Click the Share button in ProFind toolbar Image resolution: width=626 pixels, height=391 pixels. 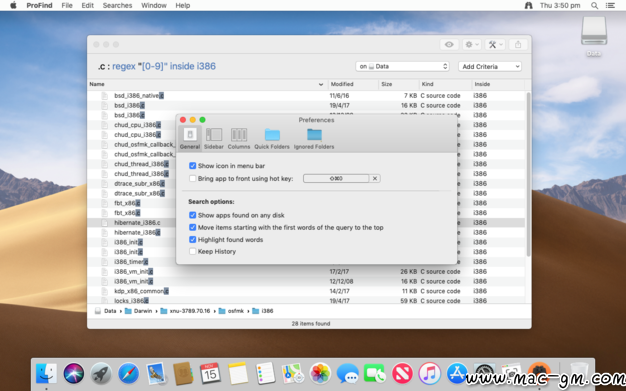518,44
